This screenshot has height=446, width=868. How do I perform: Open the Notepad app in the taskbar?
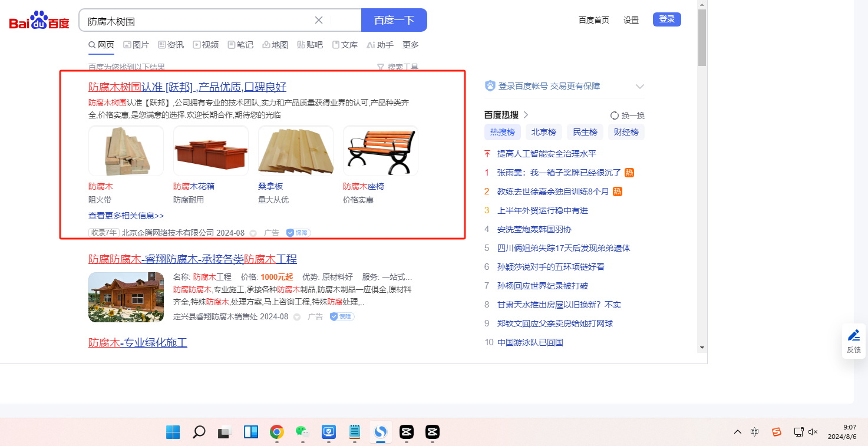[355, 432]
